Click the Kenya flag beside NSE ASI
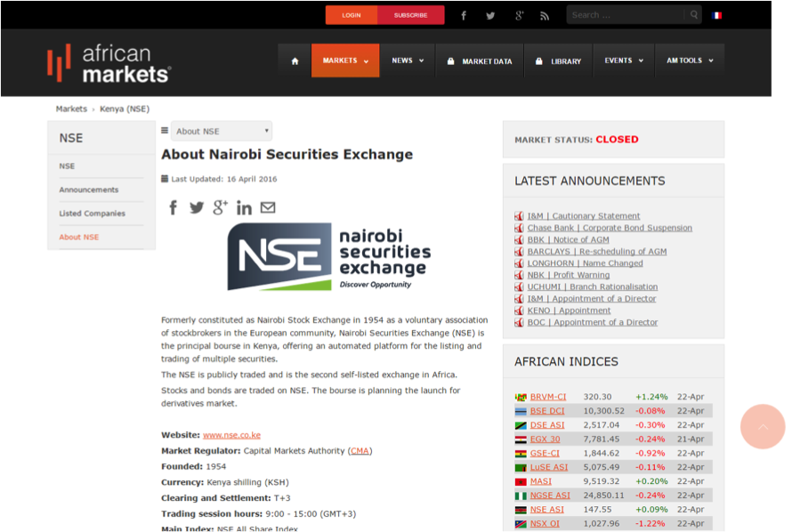This screenshot has height=532, width=792. click(521, 511)
